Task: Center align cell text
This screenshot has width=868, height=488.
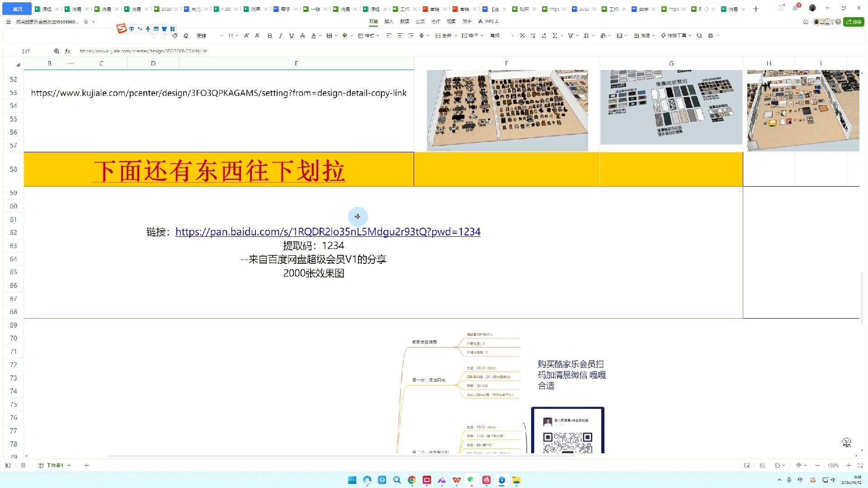Action: click(400, 36)
